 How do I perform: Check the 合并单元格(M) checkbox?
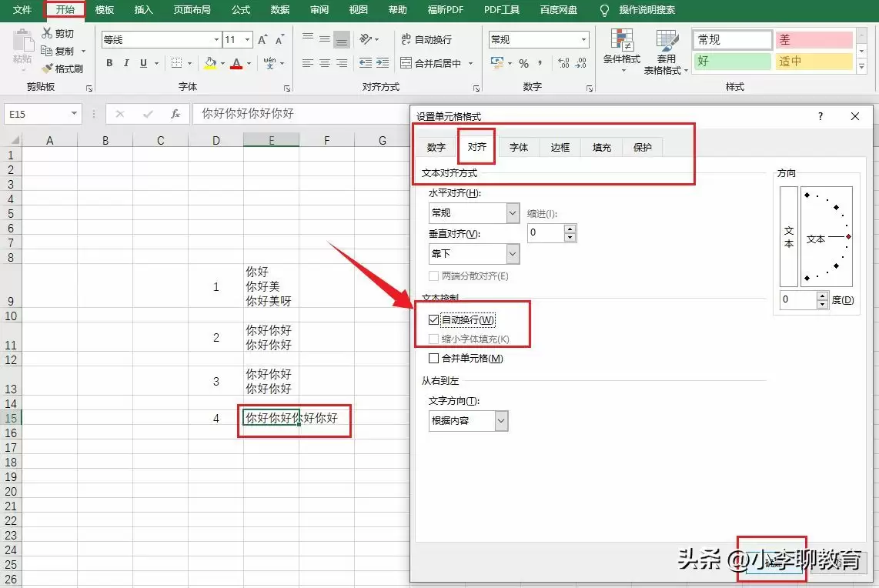(433, 356)
